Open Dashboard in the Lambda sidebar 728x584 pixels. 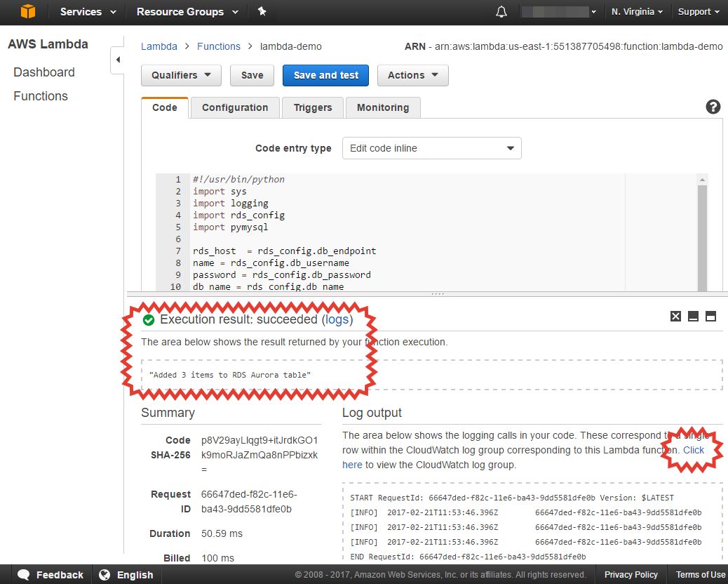(44, 72)
